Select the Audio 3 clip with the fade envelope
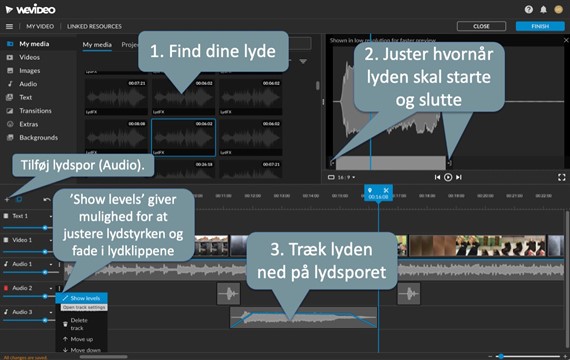Screen dimensions: 570x360 (x=304, y=317)
